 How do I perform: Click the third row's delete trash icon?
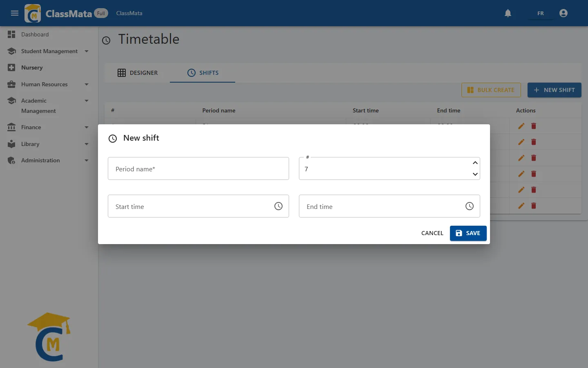[x=534, y=158]
